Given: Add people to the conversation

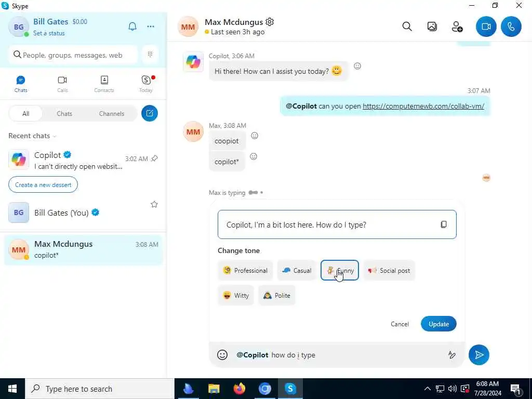Looking at the screenshot, I should coord(457,26).
